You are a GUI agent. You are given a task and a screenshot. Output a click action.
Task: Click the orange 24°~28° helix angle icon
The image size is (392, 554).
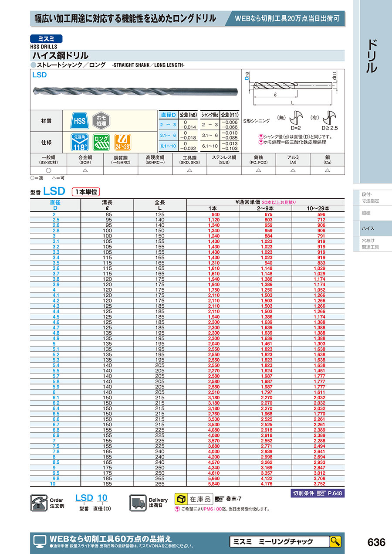123,142
